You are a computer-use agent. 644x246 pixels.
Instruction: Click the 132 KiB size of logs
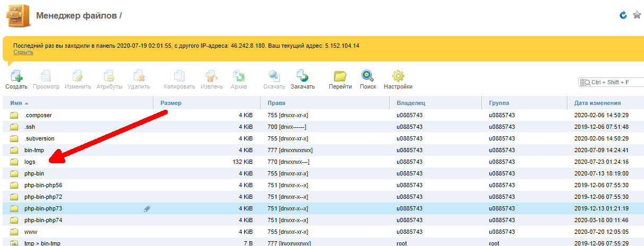pyautogui.click(x=242, y=162)
